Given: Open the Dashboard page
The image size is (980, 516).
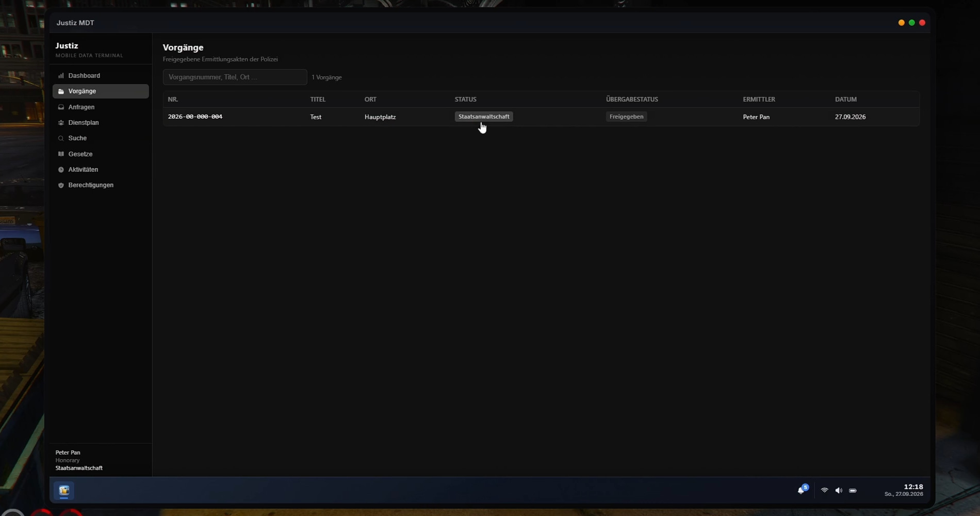Looking at the screenshot, I should [x=101, y=76].
